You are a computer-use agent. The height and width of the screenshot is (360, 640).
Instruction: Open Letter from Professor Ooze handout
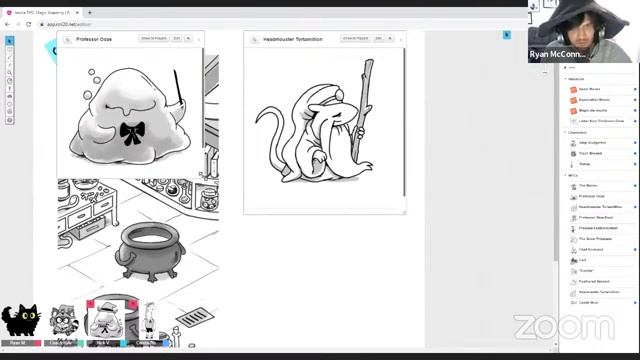[x=602, y=121]
